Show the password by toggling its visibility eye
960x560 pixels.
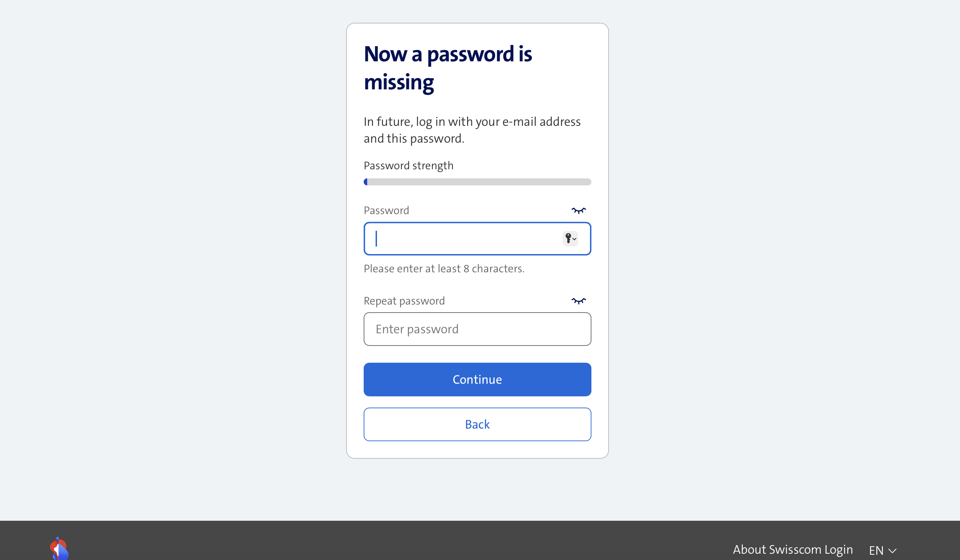pos(579,210)
